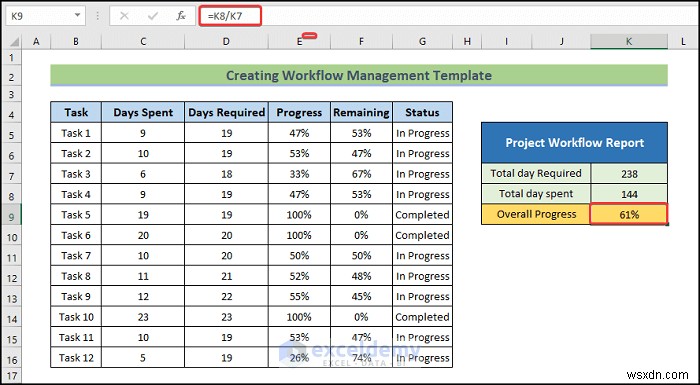
Task: Click the Project Workflow Report header cell
Action: pyautogui.click(x=575, y=142)
